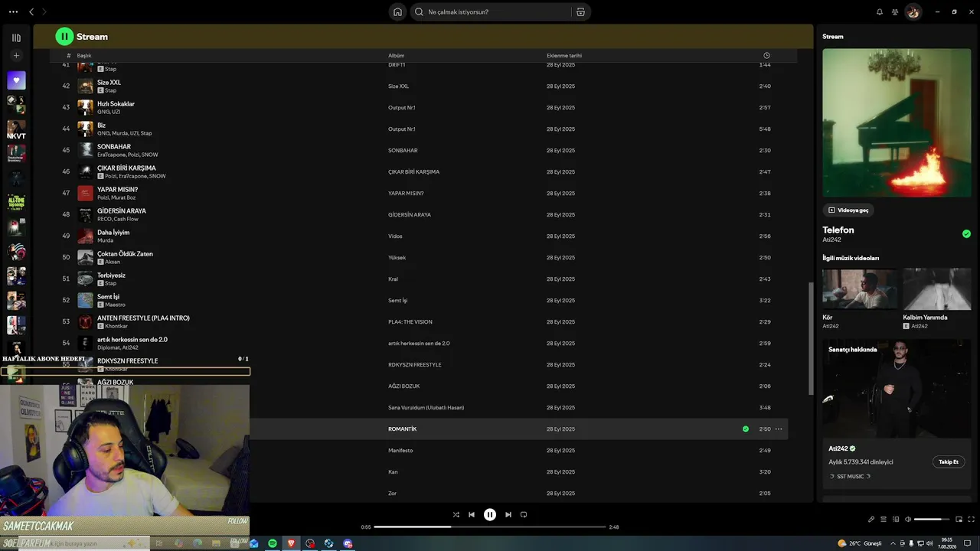Pause the Stream playlist with the green button
The width and height of the screenshot is (980, 551).
[64, 36]
